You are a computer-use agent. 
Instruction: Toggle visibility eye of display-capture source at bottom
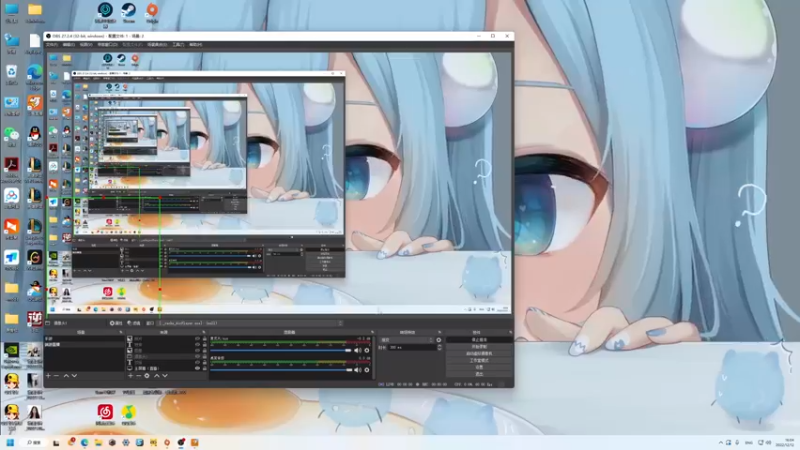coord(197,368)
